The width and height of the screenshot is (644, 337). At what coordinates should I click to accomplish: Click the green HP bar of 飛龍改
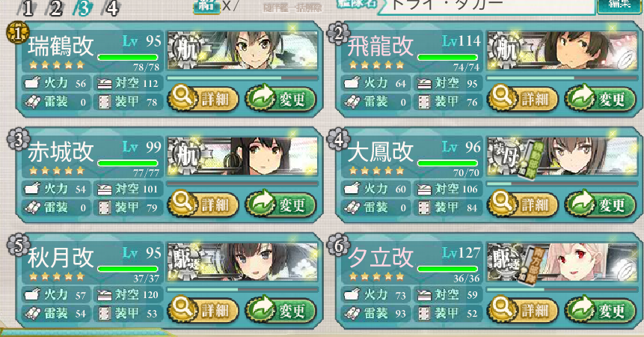pos(448,57)
